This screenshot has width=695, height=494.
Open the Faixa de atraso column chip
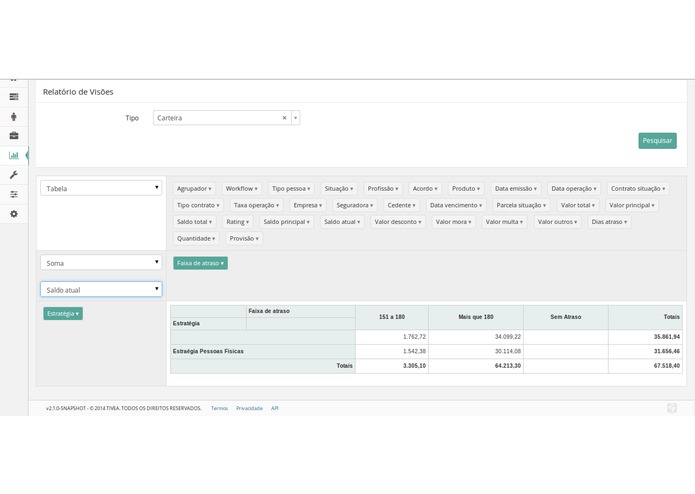(200, 263)
